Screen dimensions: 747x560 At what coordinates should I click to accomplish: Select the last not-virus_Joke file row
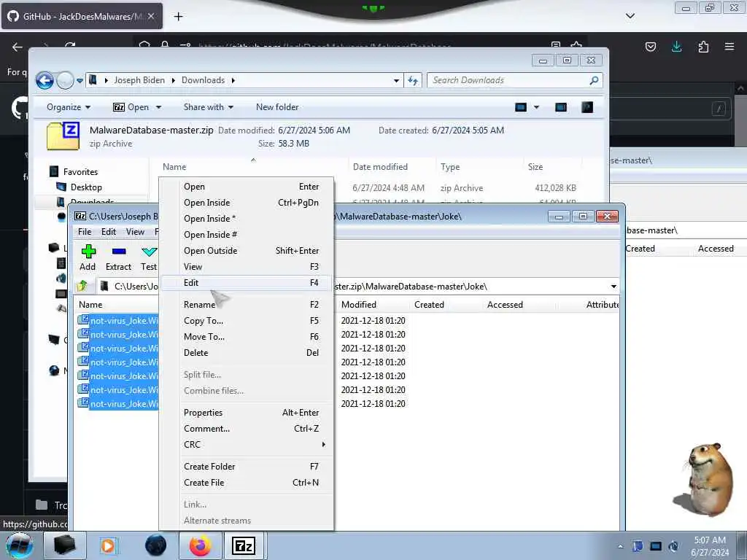click(x=117, y=403)
